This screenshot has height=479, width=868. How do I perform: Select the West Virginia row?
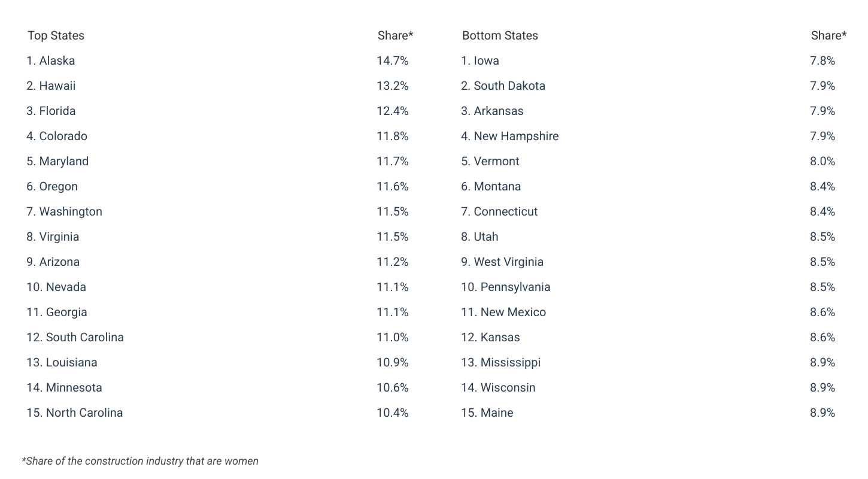click(502, 262)
